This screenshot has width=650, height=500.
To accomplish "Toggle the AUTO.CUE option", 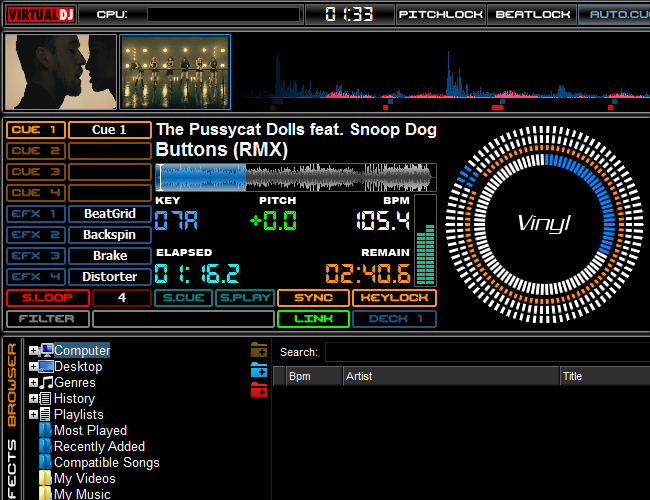I will click(614, 15).
